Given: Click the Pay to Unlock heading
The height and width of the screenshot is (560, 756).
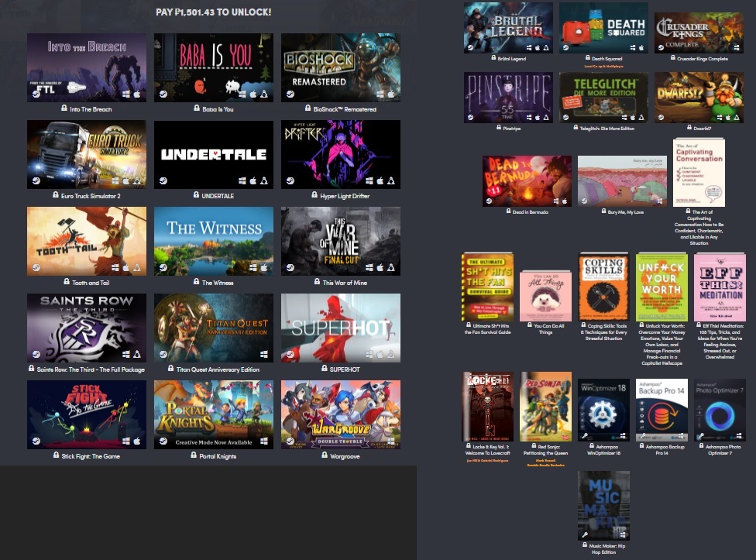Looking at the screenshot, I should click(214, 12).
